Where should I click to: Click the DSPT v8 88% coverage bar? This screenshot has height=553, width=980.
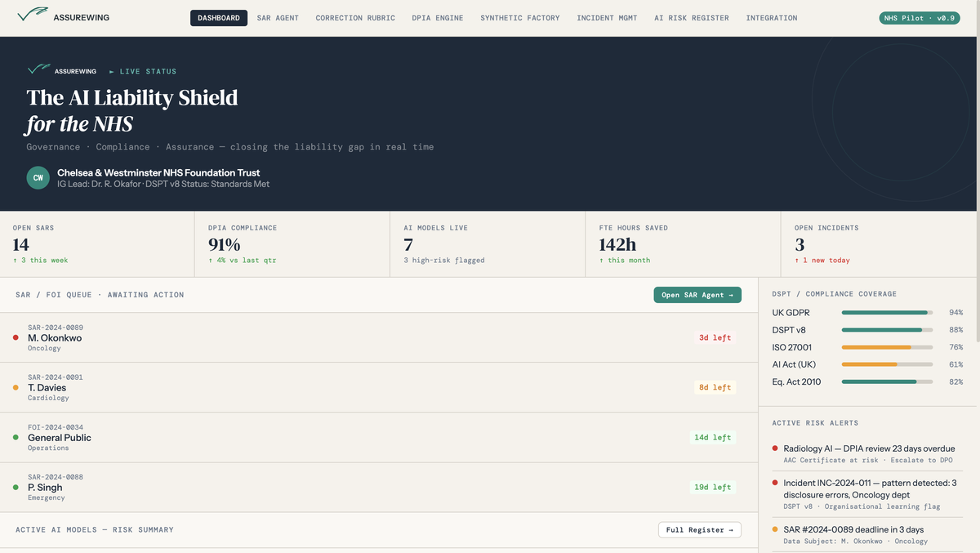[887, 330]
